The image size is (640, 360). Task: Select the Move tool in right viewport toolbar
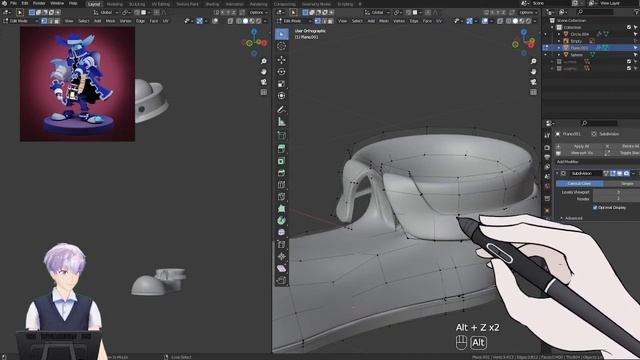281,60
